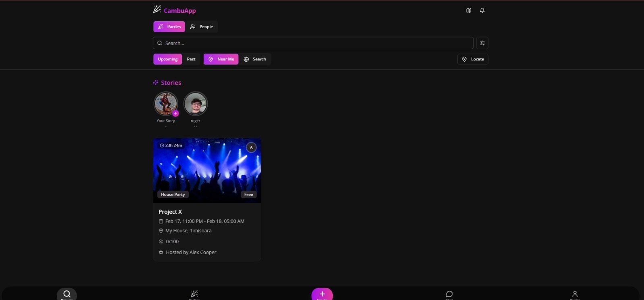Click the star icon beside Hosted by
The width and height of the screenshot is (644, 300).
click(161, 252)
